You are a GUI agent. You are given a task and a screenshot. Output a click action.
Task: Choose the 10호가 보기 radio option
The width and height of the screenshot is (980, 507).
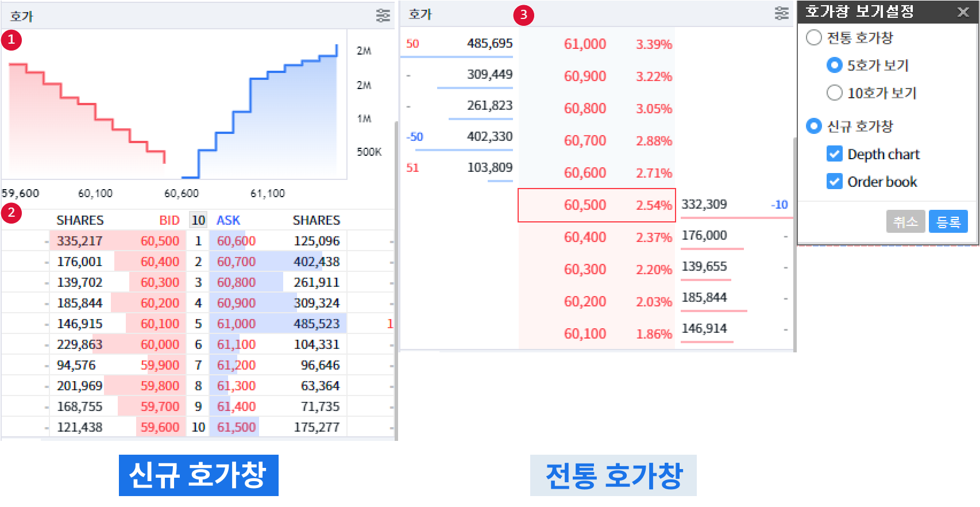coord(834,93)
